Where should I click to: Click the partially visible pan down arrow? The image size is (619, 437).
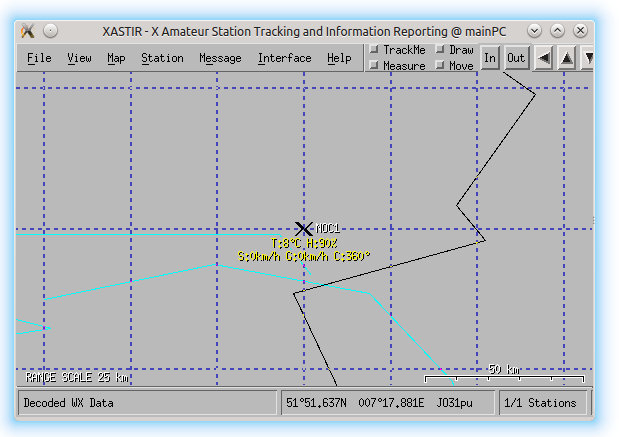pyautogui.click(x=588, y=58)
